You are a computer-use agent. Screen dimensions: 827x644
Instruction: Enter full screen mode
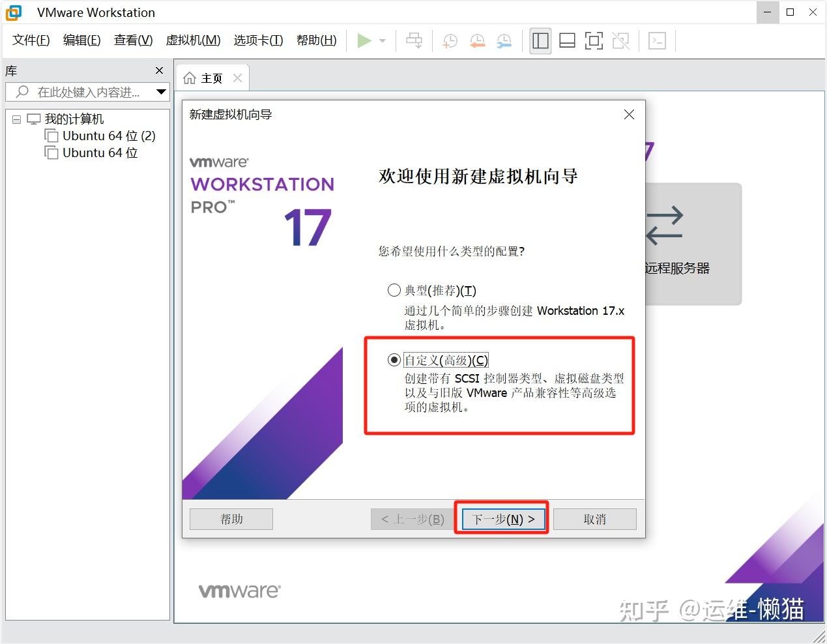594,40
